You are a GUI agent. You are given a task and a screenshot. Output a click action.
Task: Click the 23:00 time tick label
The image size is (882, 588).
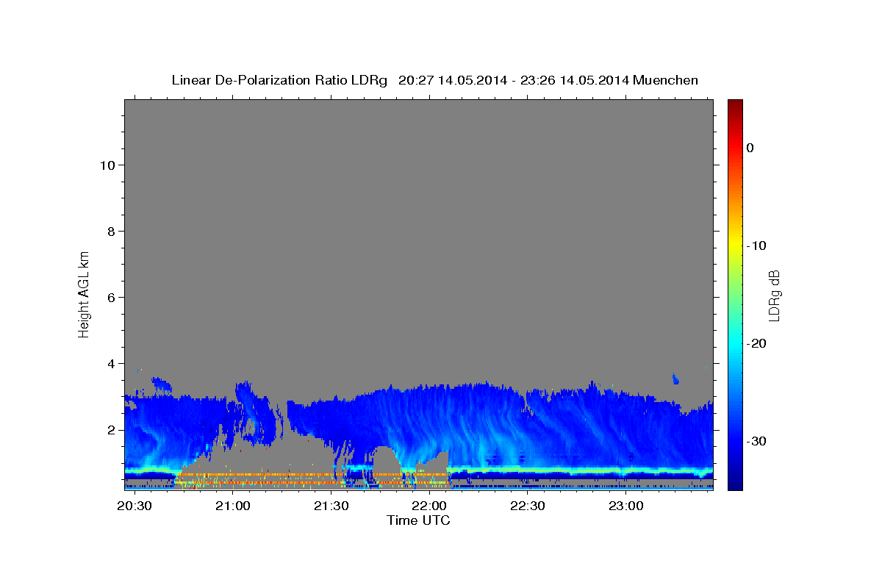(625, 506)
